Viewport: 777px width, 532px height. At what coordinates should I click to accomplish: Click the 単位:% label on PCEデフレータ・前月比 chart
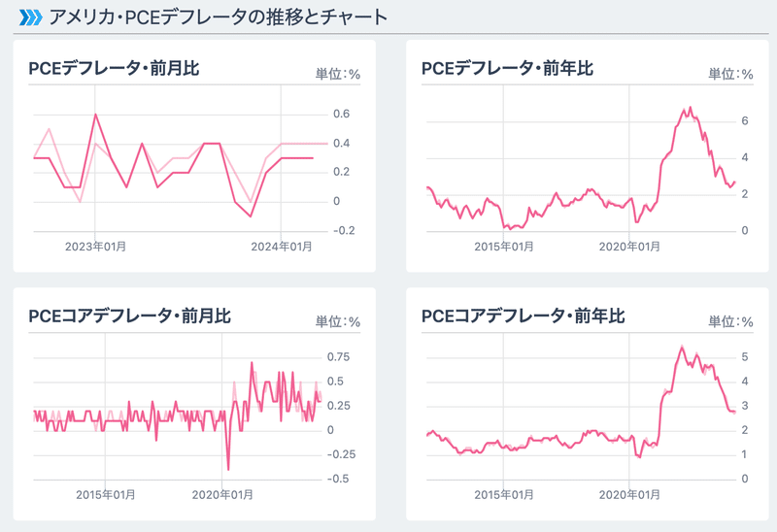click(337, 74)
